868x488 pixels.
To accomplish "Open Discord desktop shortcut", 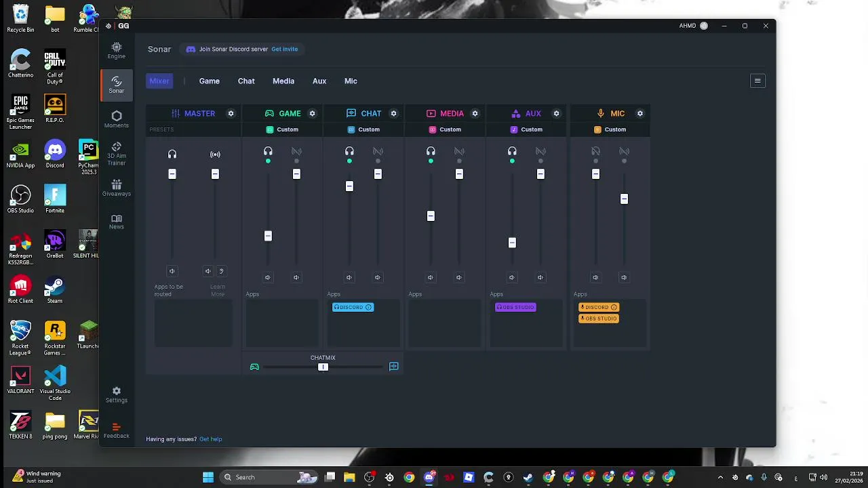I will [x=55, y=155].
